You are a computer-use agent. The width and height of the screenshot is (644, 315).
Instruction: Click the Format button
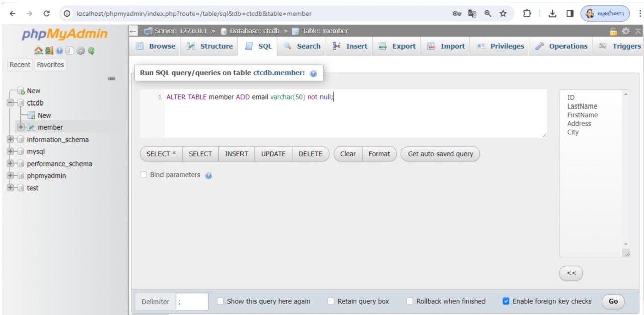coord(379,154)
